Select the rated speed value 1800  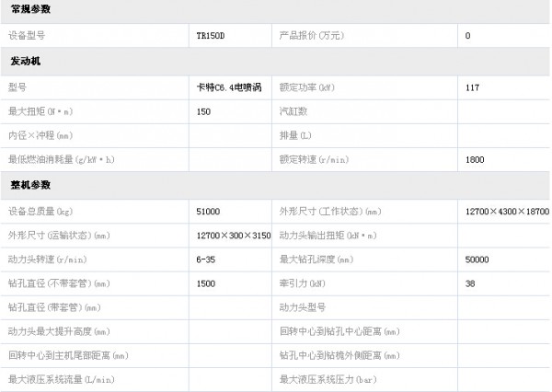[x=475, y=159]
